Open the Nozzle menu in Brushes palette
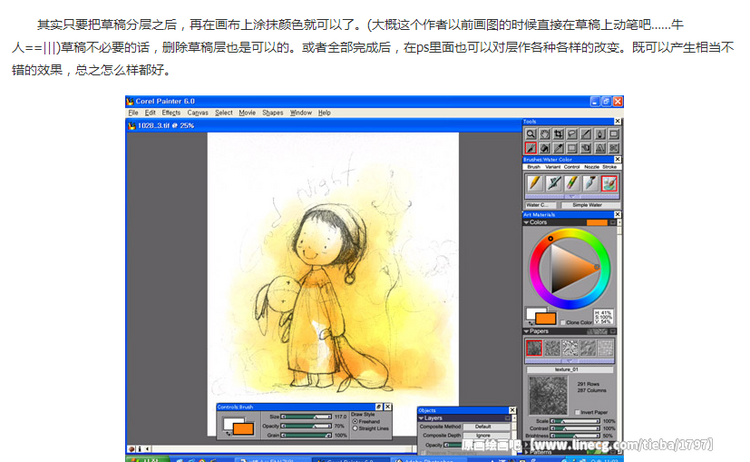 [592, 167]
